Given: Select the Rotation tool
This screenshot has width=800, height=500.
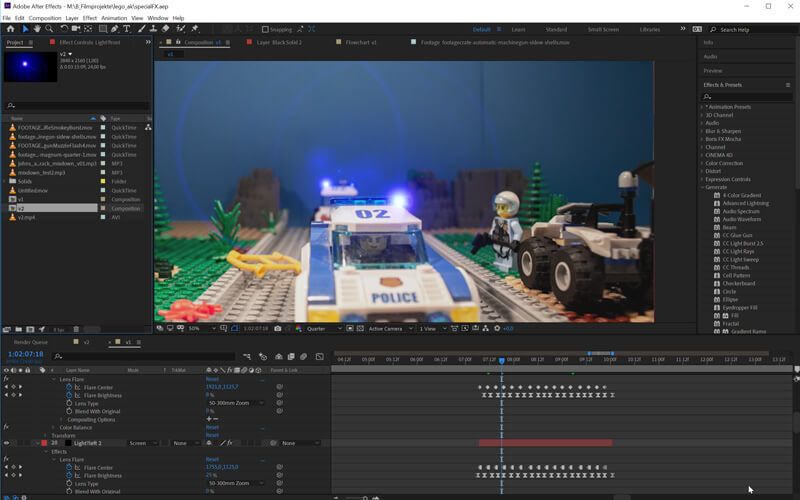Looking at the screenshot, I should [x=64, y=29].
